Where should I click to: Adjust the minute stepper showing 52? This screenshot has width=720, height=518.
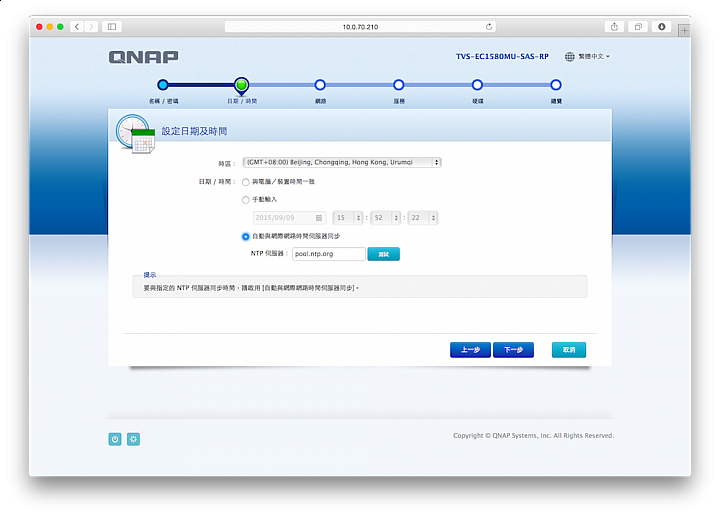coord(385,218)
